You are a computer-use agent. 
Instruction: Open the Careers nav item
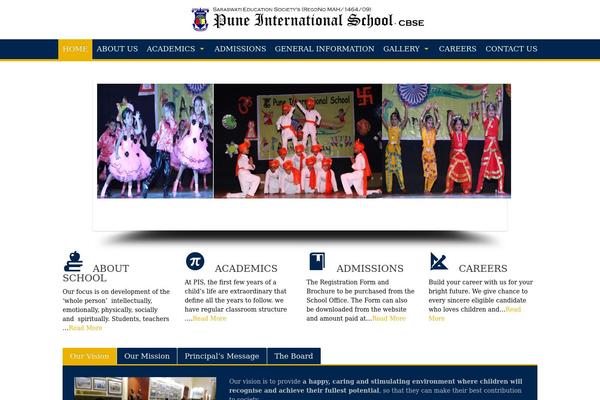click(x=458, y=49)
